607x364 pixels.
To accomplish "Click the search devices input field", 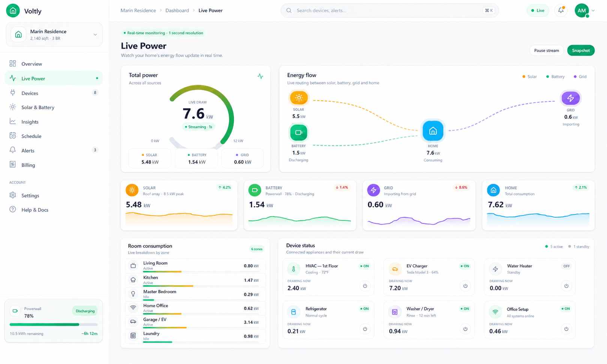I will click(390, 10).
